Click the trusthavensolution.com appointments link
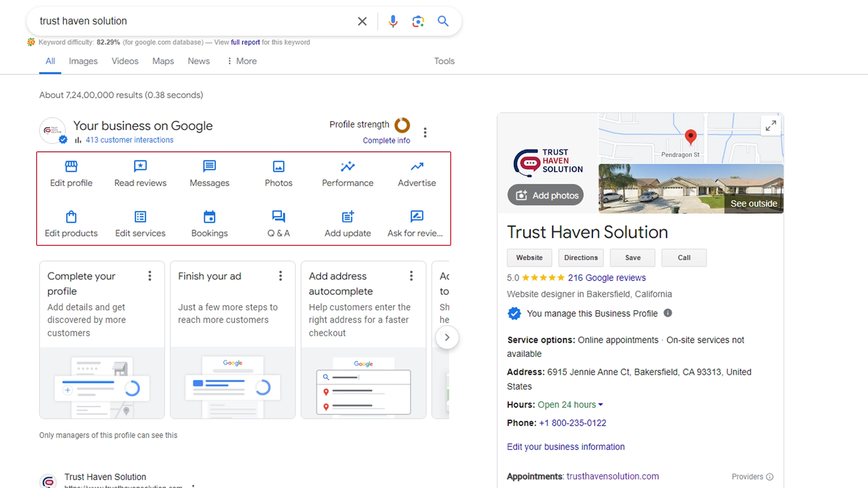 click(613, 476)
